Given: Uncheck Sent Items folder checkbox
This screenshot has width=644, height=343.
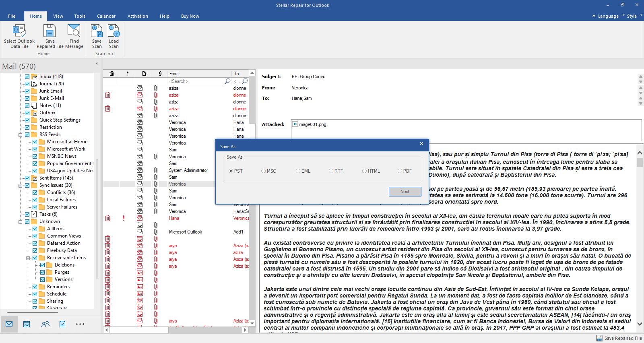Looking at the screenshot, I should (27, 178).
